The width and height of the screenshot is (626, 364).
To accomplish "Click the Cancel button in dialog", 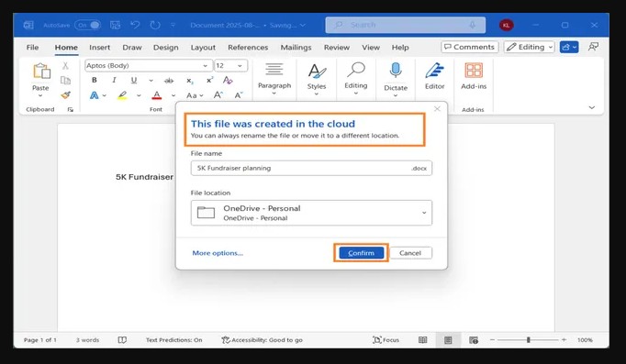I will click(x=410, y=253).
